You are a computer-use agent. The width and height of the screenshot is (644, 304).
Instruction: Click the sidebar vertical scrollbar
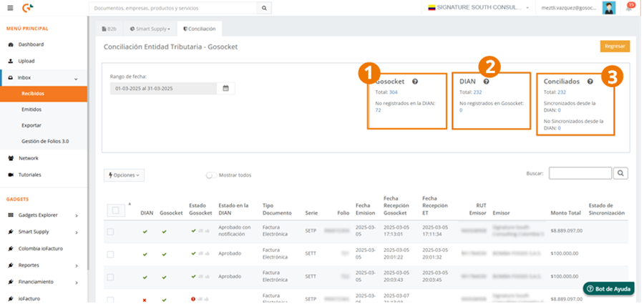pos(88,144)
